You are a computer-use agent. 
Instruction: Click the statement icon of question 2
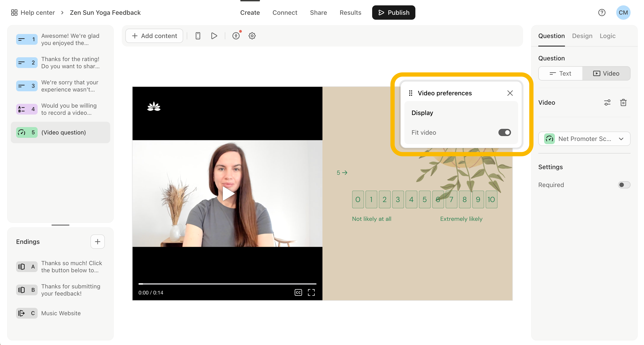click(x=22, y=62)
